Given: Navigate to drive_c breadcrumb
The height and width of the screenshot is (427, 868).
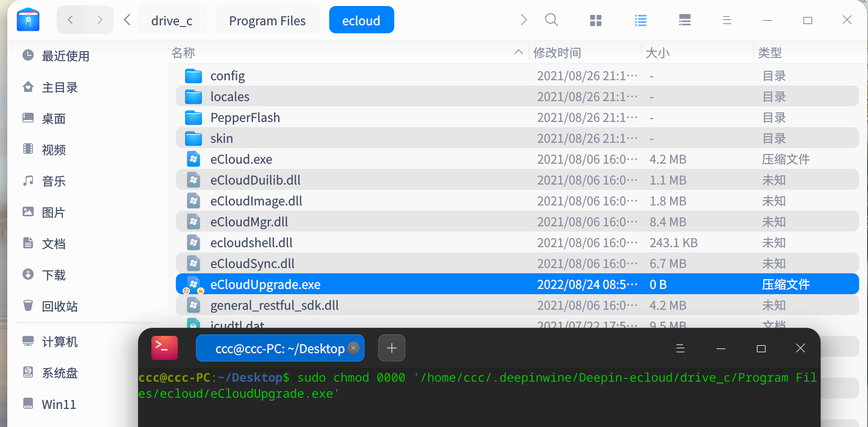Looking at the screenshot, I should pyautogui.click(x=172, y=20).
